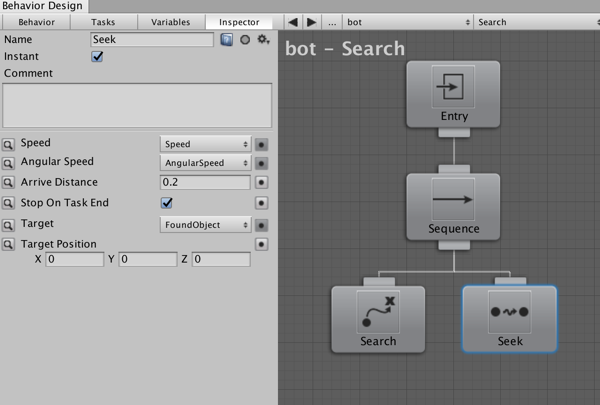Edit the Arrive Distance value 0.2
The image size is (600, 405).
(x=205, y=182)
